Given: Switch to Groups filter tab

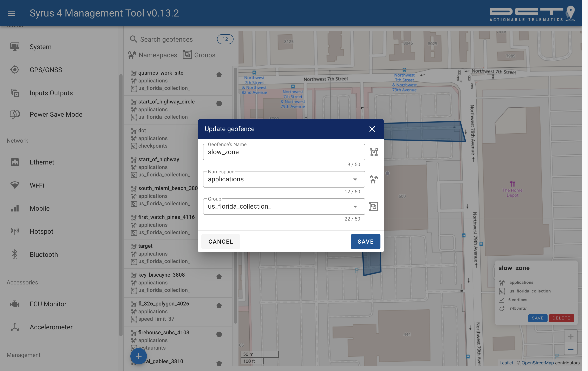Looking at the screenshot, I should click(x=199, y=55).
